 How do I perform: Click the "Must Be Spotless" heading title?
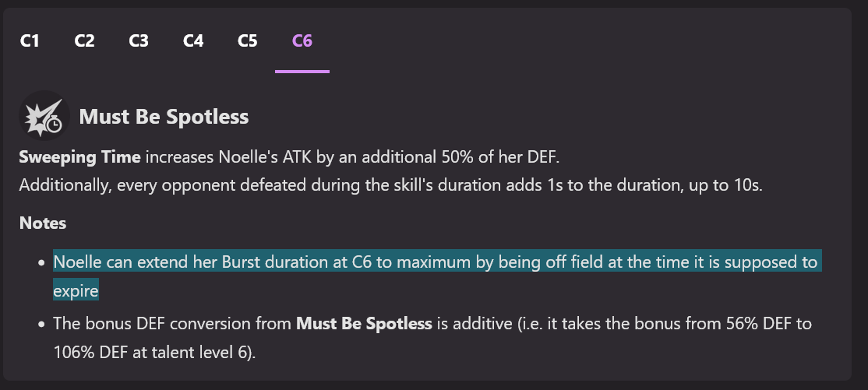click(x=164, y=118)
